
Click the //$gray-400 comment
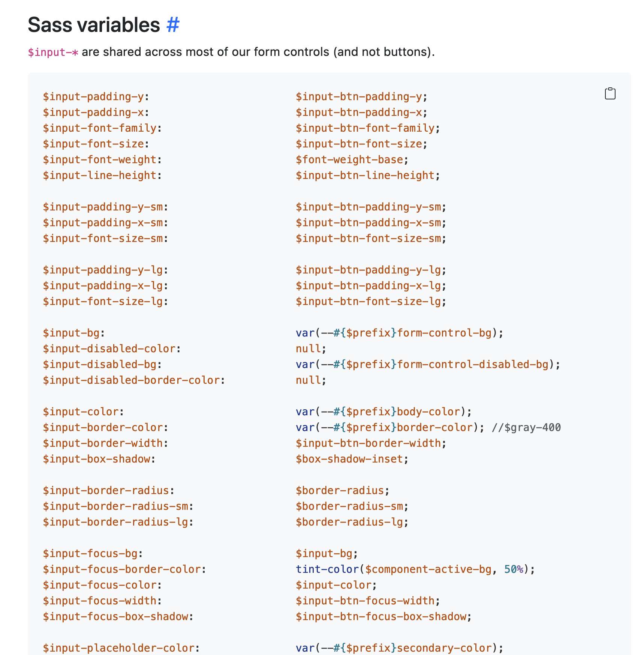point(526,428)
